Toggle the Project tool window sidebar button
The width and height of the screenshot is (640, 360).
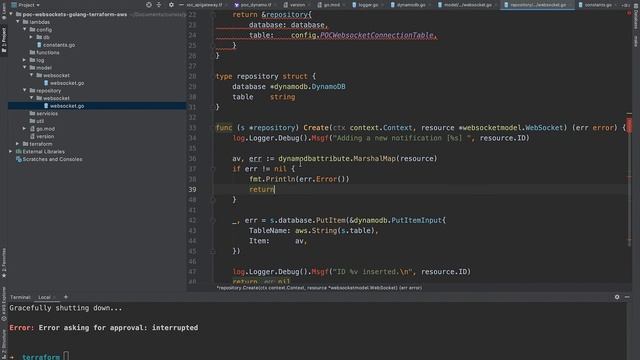[4, 40]
